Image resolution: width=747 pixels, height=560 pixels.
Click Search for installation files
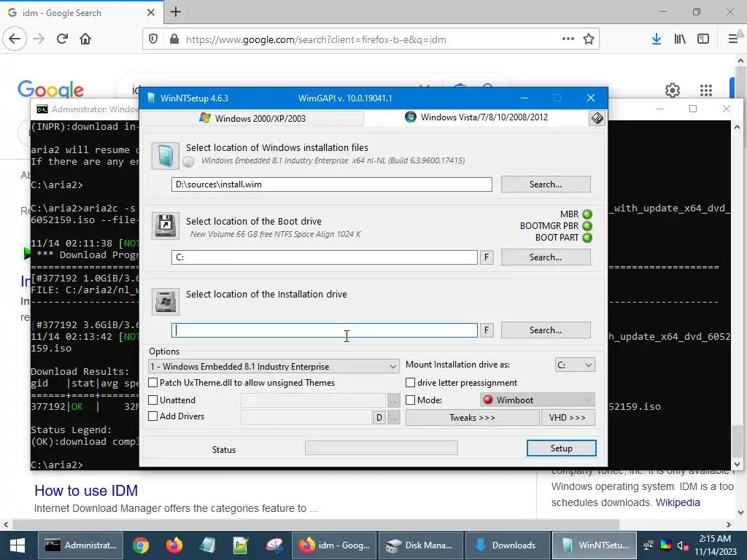546,184
